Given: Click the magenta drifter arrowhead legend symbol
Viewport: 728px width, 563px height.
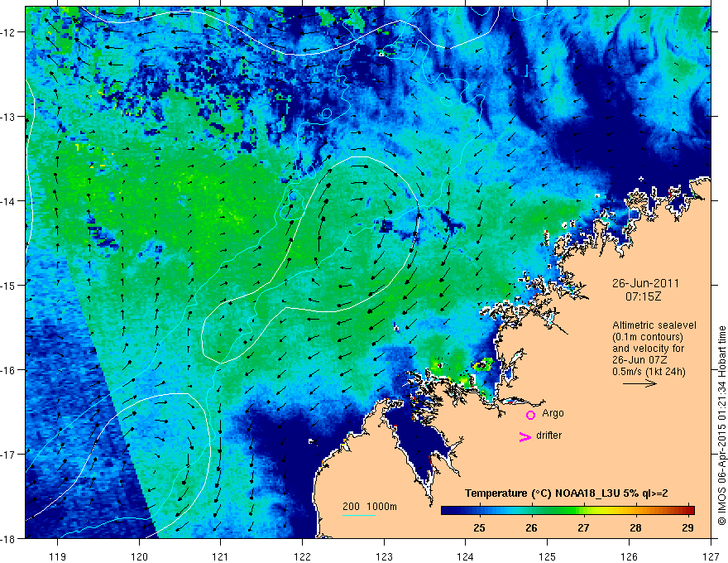Looking at the screenshot, I should [525, 436].
